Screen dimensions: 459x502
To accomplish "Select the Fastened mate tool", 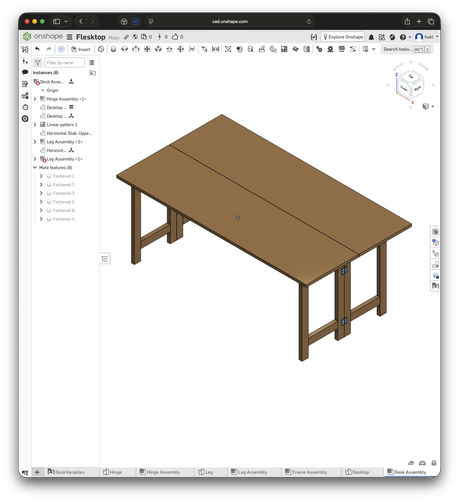I will pos(113,49).
